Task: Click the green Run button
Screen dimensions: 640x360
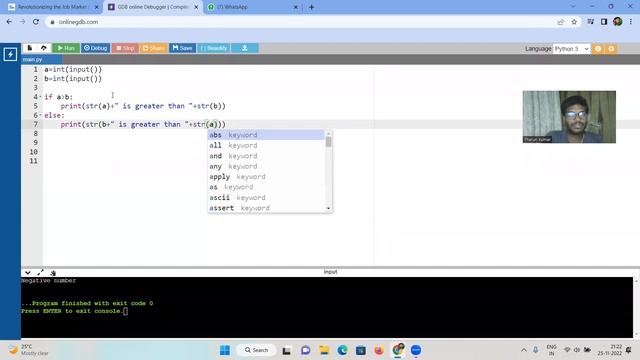Action: [x=66, y=48]
